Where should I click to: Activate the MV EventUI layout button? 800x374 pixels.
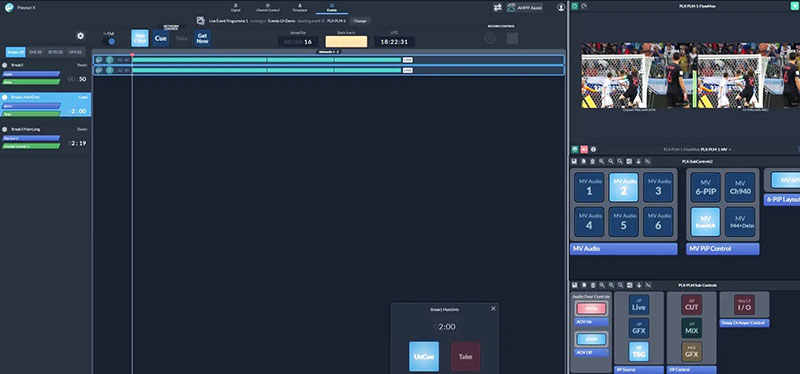click(706, 221)
